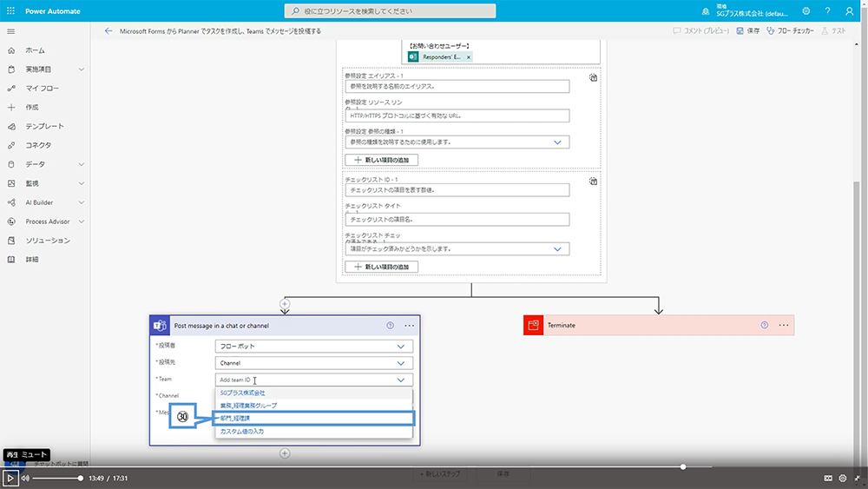
Task: Open help for Terminate action
Action: pos(765,325)
